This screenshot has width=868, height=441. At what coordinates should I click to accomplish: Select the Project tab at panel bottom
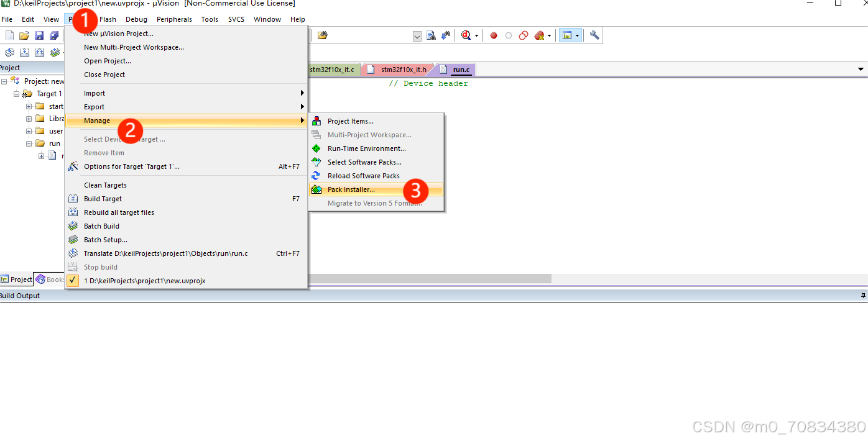(17, 280)
